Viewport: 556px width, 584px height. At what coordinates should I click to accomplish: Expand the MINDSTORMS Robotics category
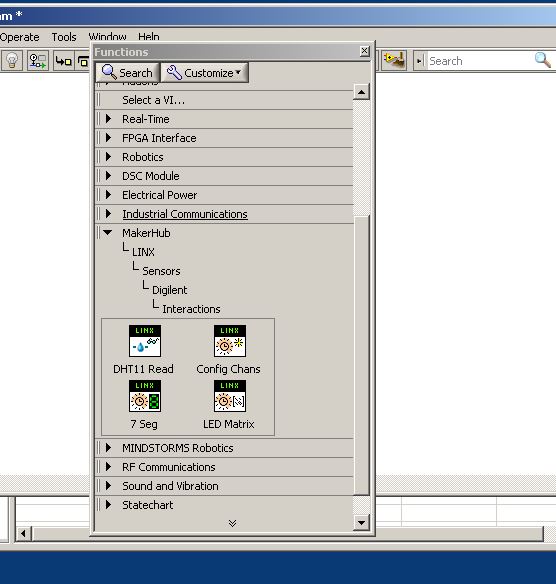tap(109, 448)
